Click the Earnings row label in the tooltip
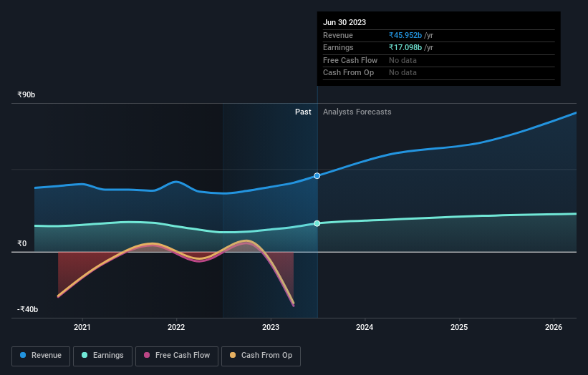 tap(338, 47)
